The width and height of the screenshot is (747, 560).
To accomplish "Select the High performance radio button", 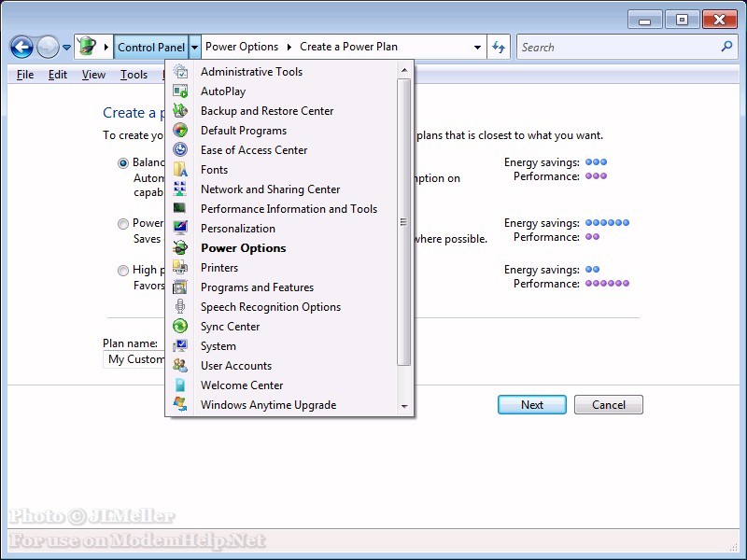I will tap(123, 271).
